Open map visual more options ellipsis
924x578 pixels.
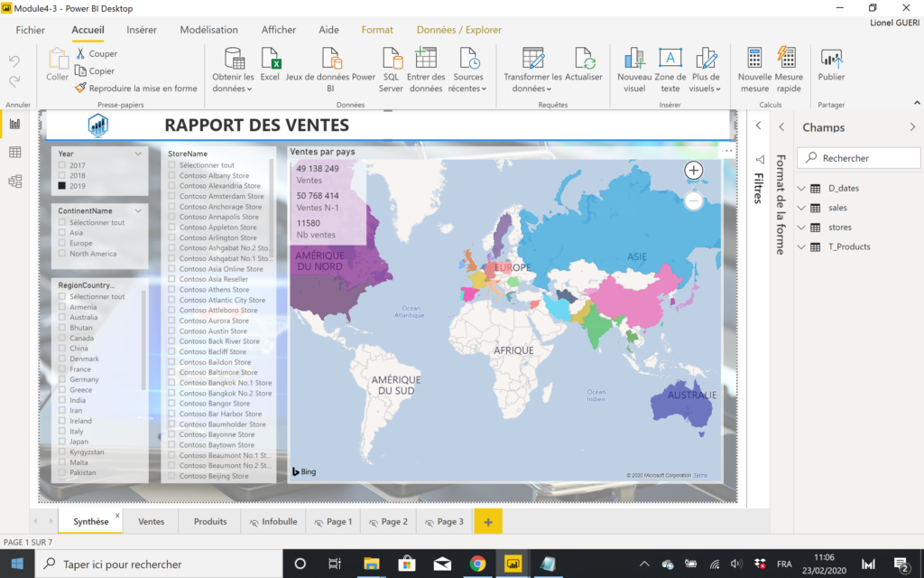coord(726,151)
